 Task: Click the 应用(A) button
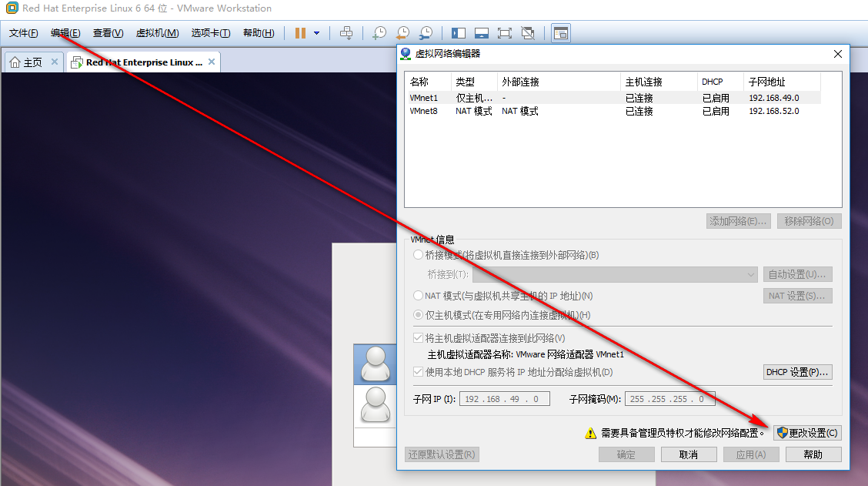pyautogui.click(x=751, y=454)
